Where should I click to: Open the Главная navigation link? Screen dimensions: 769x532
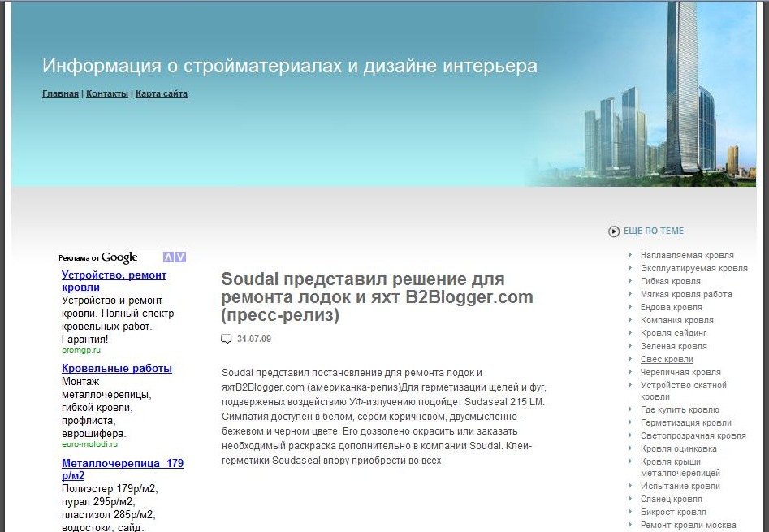(60, 93)
